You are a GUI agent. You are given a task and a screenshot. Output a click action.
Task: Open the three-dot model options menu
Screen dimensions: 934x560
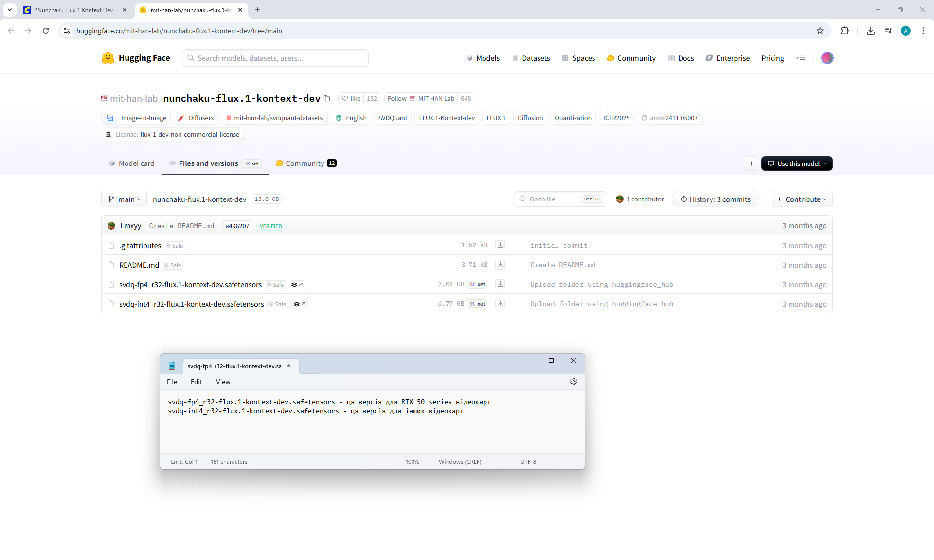pyautogui.click(x=751, y=163)
